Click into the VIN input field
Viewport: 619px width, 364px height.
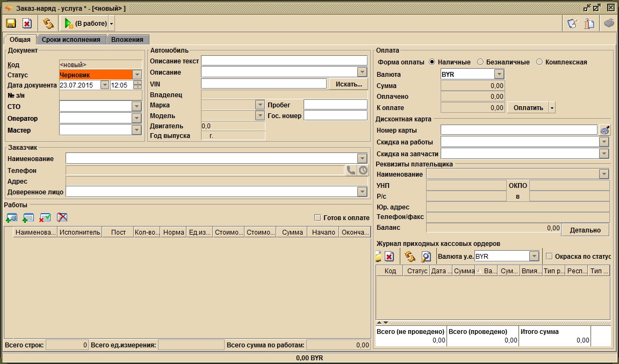[264, 84]
